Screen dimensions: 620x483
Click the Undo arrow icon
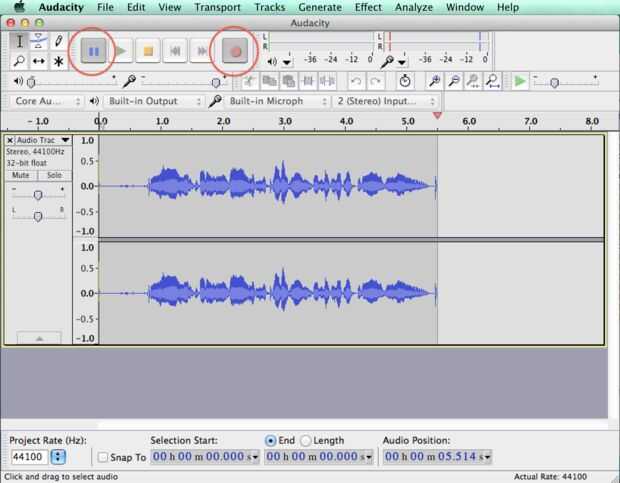356,81
